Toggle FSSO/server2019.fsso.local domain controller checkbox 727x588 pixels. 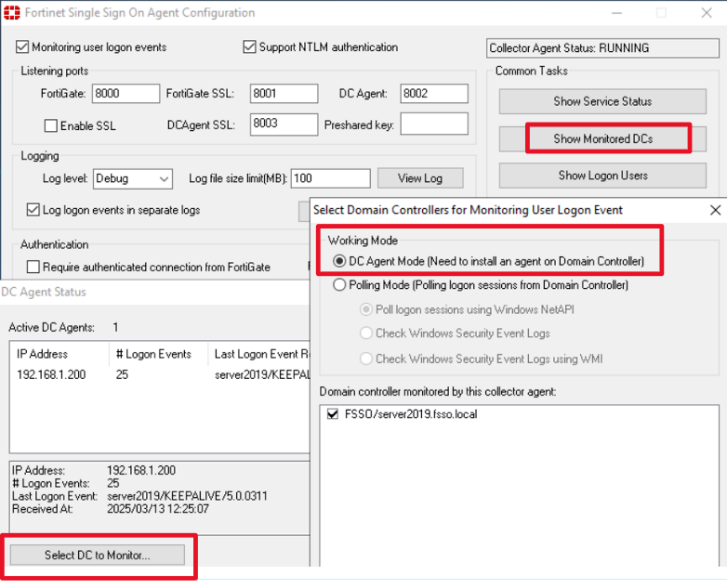(333, 413)
